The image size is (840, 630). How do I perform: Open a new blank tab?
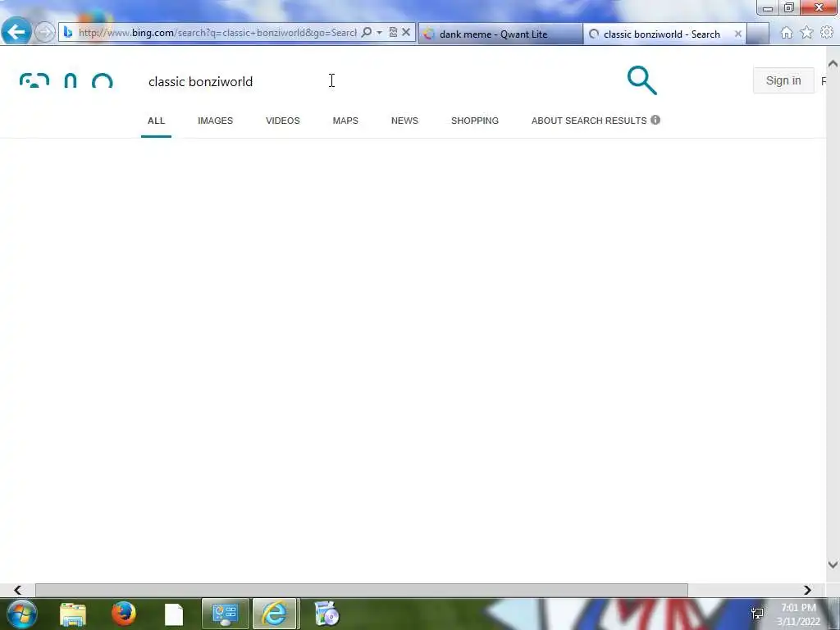[x=757, y=34]
